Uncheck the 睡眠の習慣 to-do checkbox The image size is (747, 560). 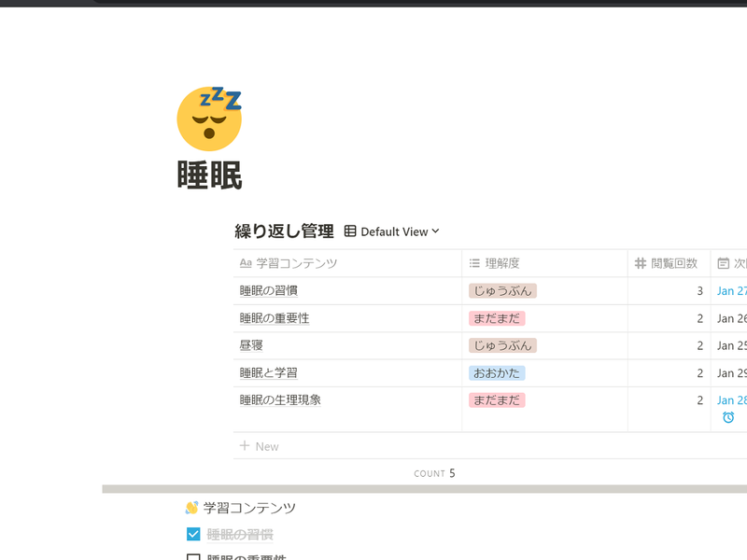[193, 535]
